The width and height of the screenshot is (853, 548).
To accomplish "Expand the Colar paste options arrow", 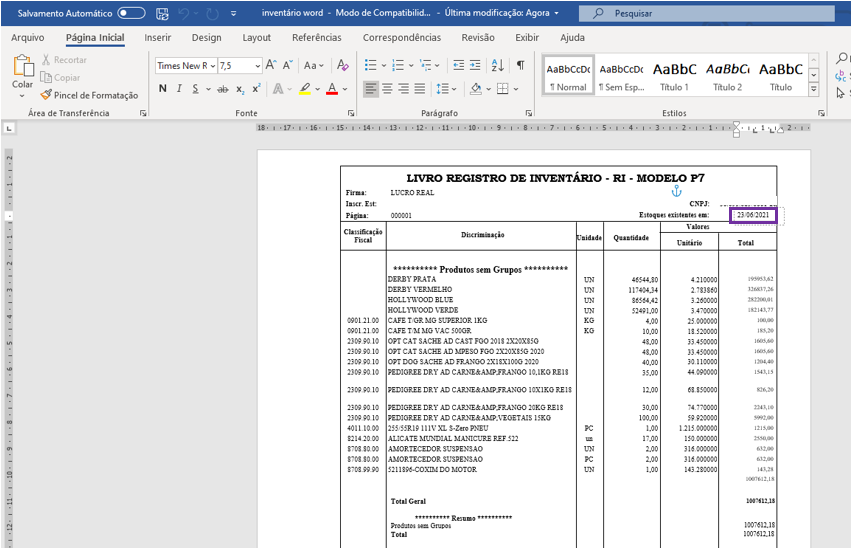I will click(x=22, y=96).
